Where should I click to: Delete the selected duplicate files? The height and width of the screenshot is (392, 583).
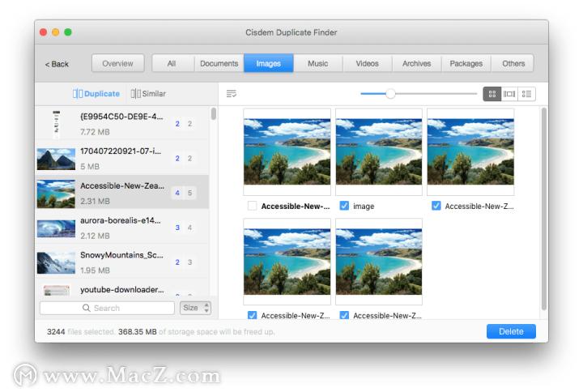pyautogui.click(x=511, y=331)
